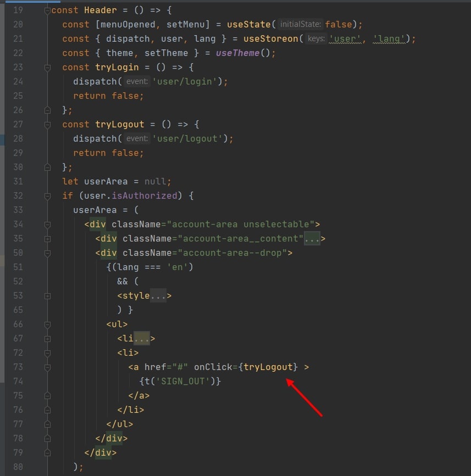This screenshot has height=476, width=471.
Task: Click the setMenu identifier
Action: [x=185, y=25]
